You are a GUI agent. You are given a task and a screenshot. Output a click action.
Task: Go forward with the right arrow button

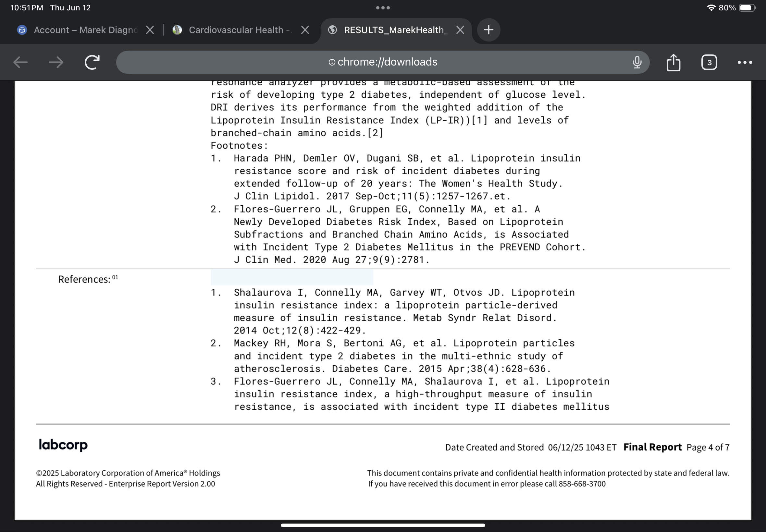tap(56, 62)
